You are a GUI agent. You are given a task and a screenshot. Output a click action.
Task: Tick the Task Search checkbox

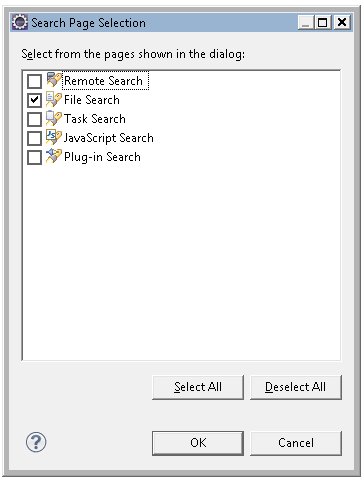(x=34, y=119)
